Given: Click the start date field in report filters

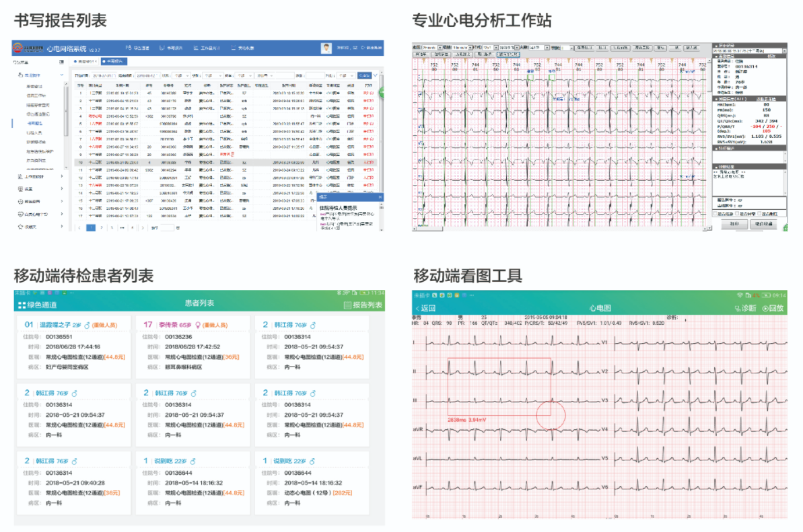Looking at the screenshot, I should tap(105, 75).
